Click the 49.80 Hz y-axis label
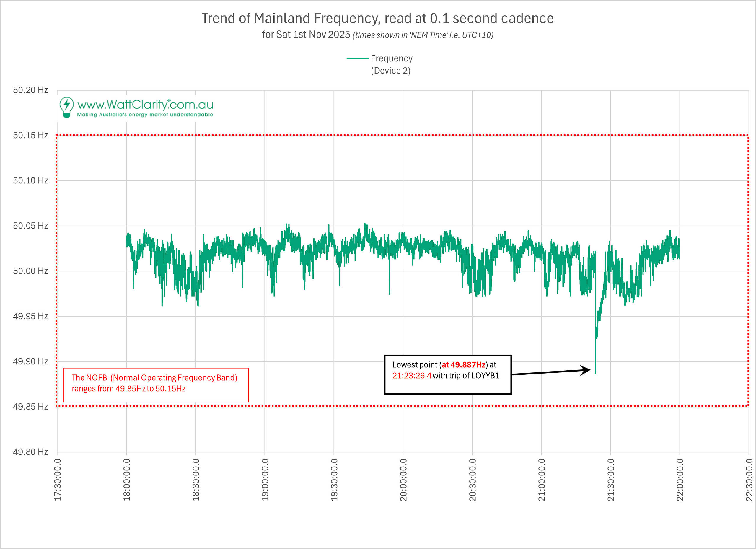The image size is (756, 549). click(x=30, y=452)
